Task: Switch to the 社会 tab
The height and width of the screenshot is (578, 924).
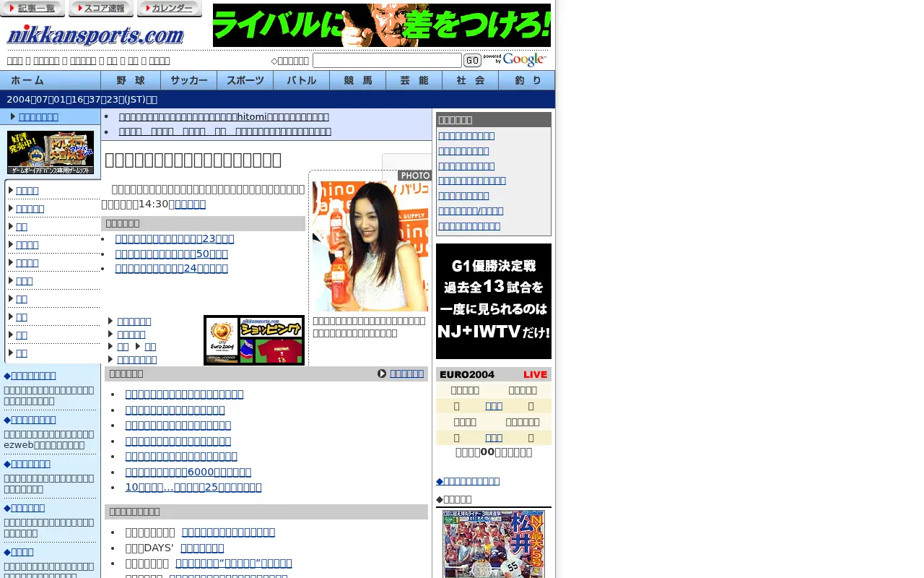Action: (x=471, y=80)
